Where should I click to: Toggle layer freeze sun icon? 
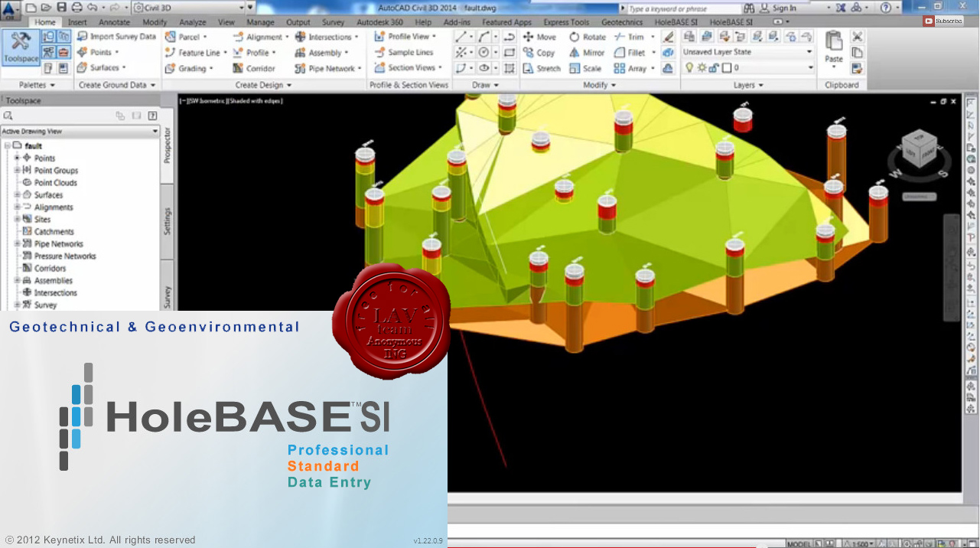click(701, 67)
